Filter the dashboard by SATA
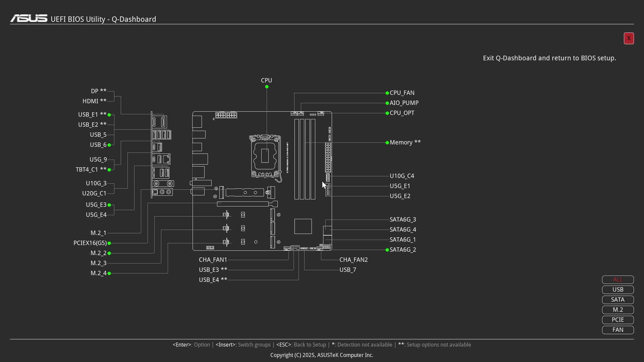The image size is (644, 362). click(618, 300)
